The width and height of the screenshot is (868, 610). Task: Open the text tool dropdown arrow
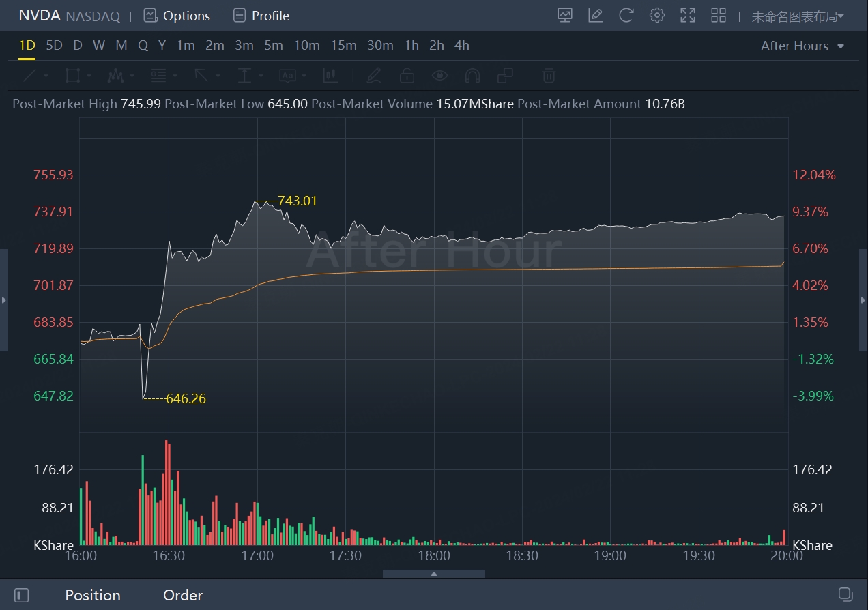(x=304, y=76)
